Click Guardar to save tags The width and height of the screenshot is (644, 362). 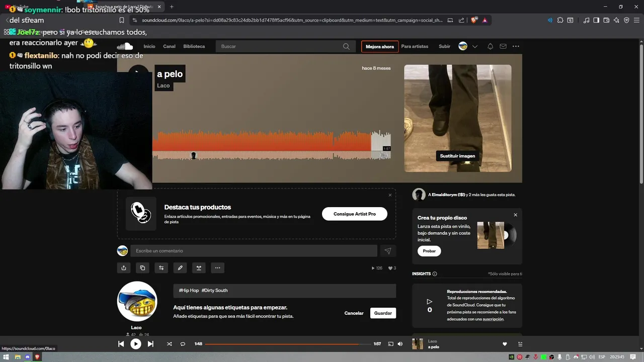383,313
